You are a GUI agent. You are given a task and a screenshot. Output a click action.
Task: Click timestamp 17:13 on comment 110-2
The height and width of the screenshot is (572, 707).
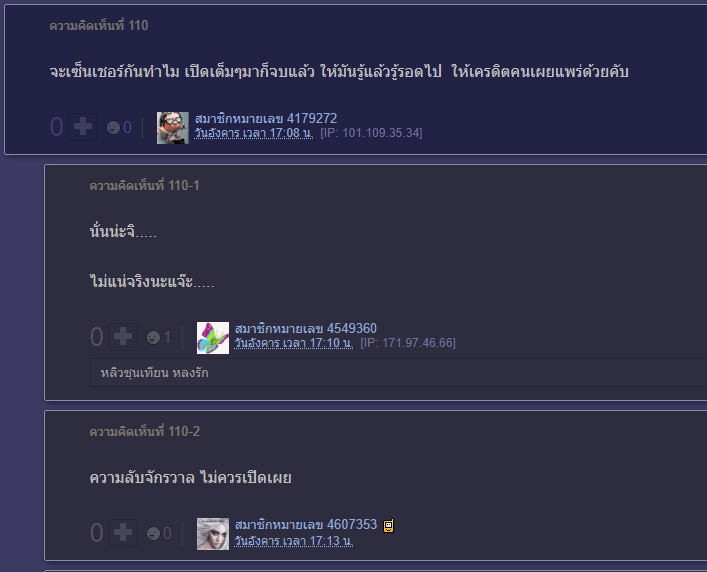click(294, 540)
